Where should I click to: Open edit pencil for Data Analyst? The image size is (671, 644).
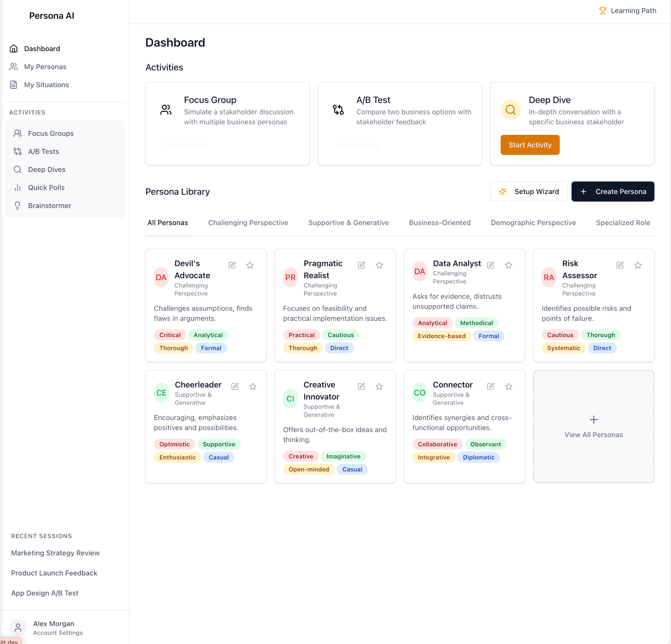pos(490,265)
